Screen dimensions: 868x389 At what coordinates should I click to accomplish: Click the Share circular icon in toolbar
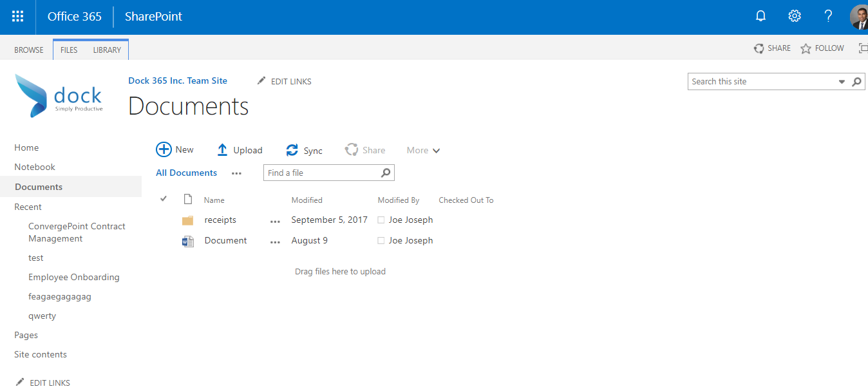[351, 150]
